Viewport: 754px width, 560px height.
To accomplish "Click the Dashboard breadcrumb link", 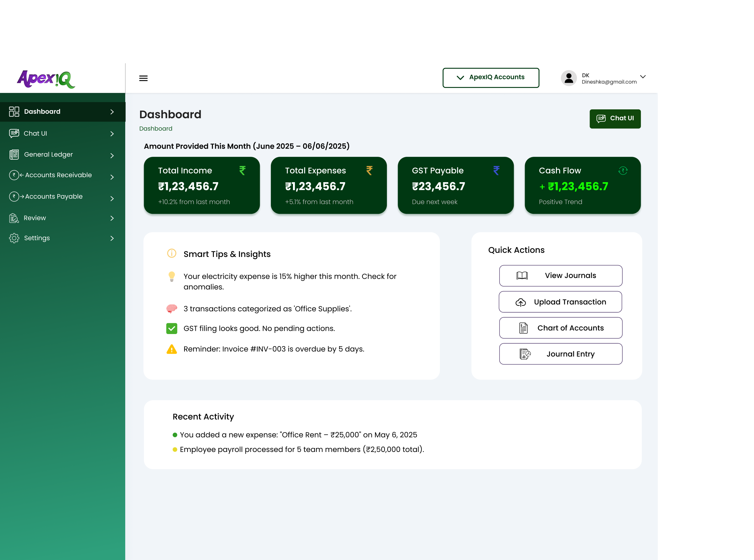I will point(156,128).
